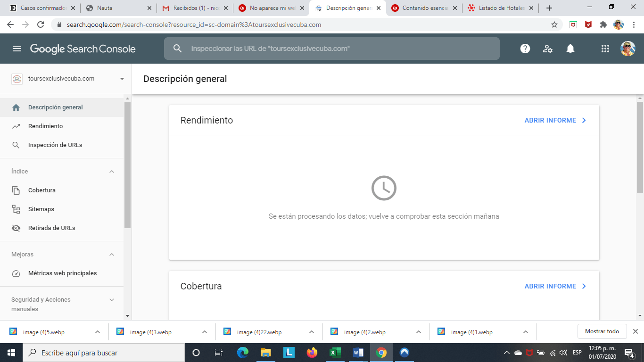This screenshot has height=362, width=644.
Task: Go back to previous page
Action: (11, 25)
